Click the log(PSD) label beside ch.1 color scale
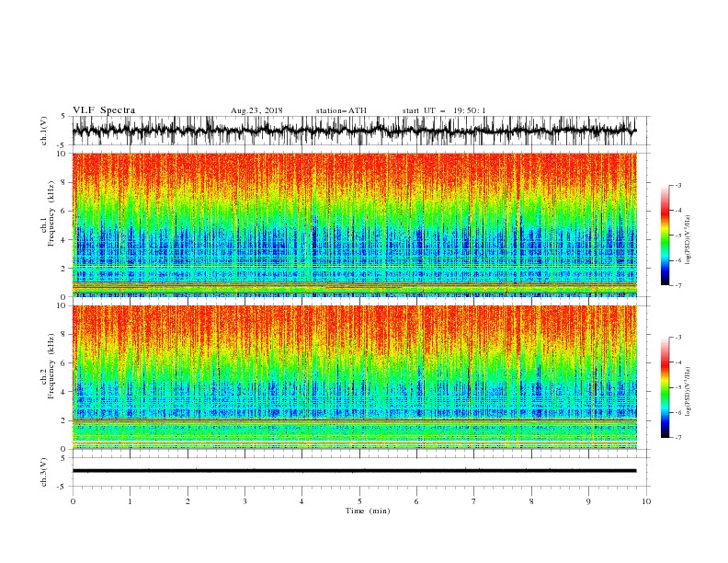The width and height of the screenshot is (728, 563). (x=688, y=240)
